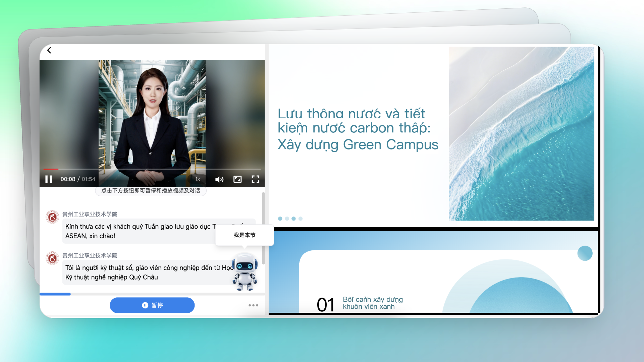Open the three-dots more options menu
Image resolution: width=644 pixels, height=362 pixels.
tap(253, 305)
